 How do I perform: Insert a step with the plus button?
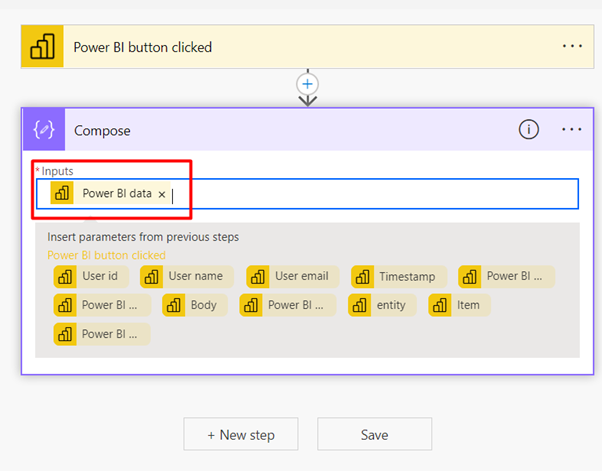coord(308,84)
